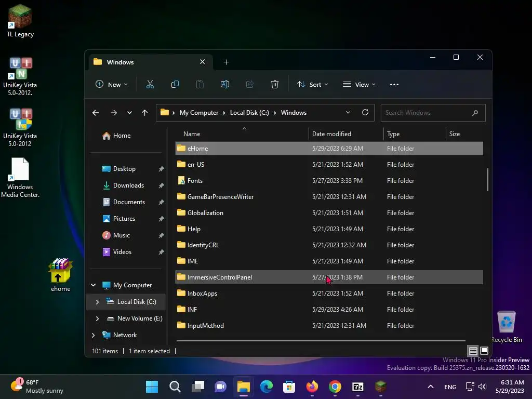Open Microsoft Edge from taskbar

pos(267,387)
